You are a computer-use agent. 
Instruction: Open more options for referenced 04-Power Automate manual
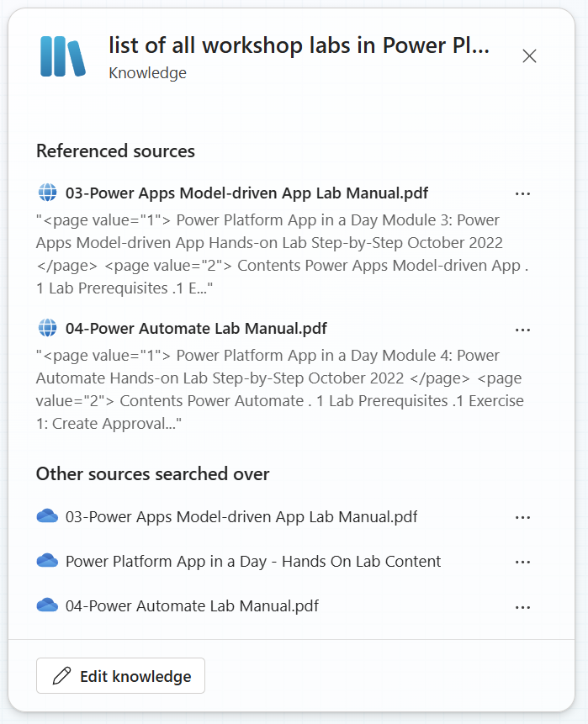(523, 330)
